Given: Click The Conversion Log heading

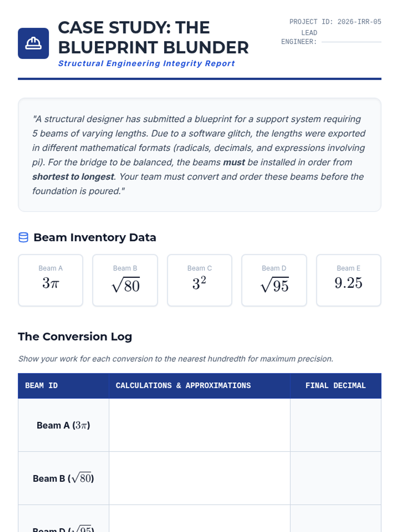Looking at the screenshot, I should coord(75,336).
